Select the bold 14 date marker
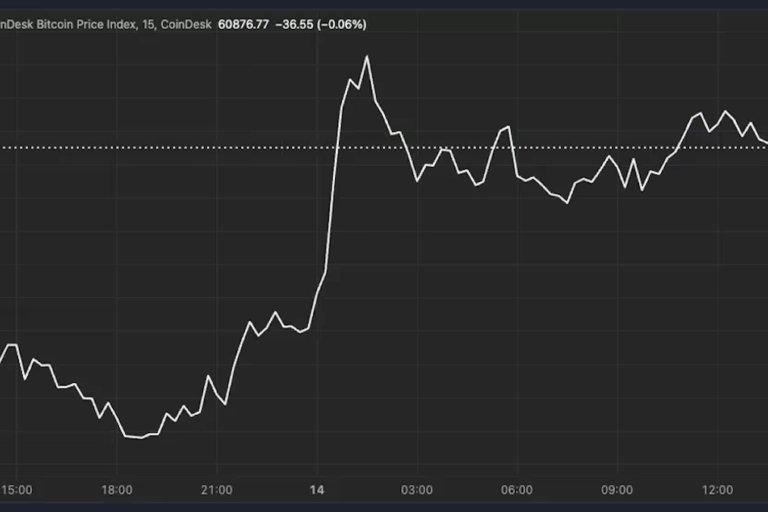Image resolution: width=768 pixels, height=512 pixels. [317, 490]
